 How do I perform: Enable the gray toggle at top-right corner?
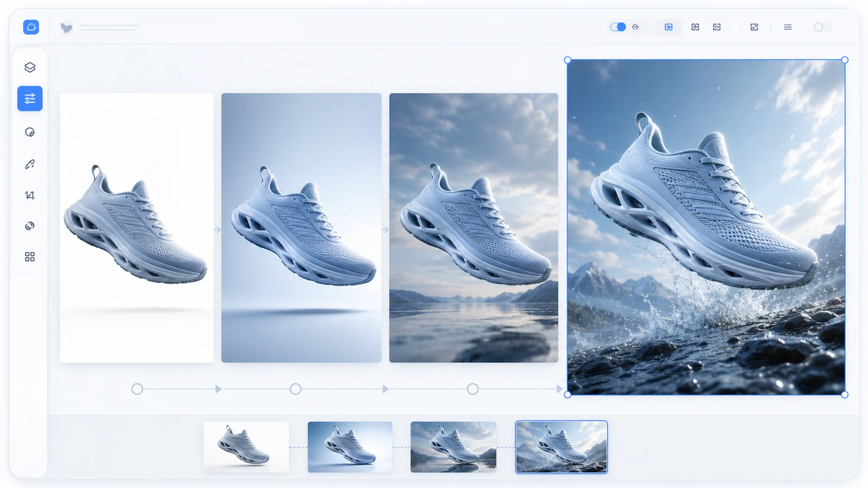(x=822, y=27)
